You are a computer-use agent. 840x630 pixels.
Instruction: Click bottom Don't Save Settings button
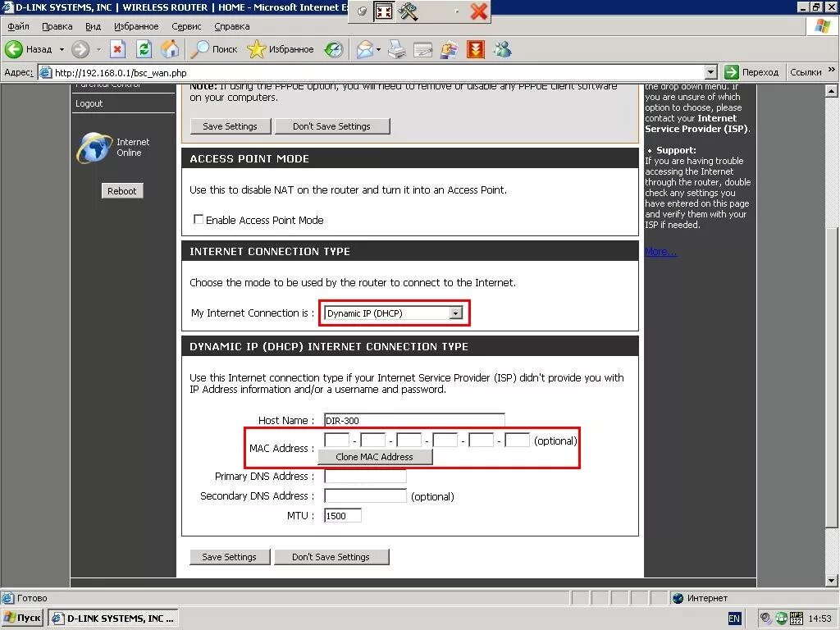pyautogui.click(x=331, y=557)
